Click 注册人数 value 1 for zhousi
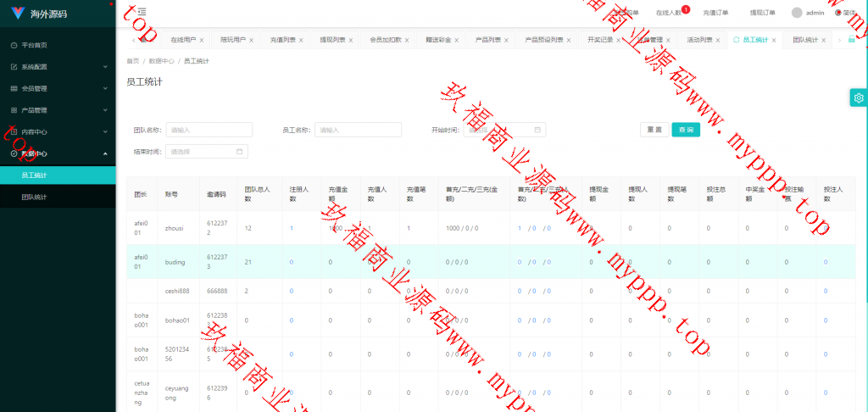 click(292, 227)
